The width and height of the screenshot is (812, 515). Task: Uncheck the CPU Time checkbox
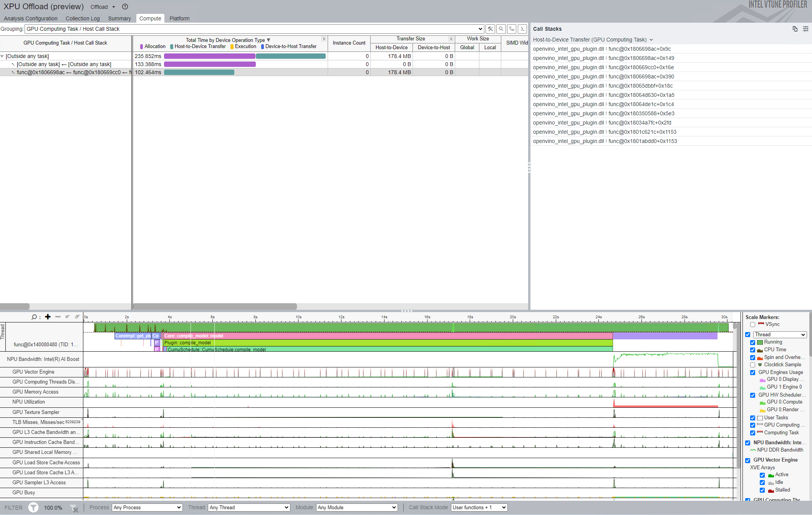pos(752,350)
